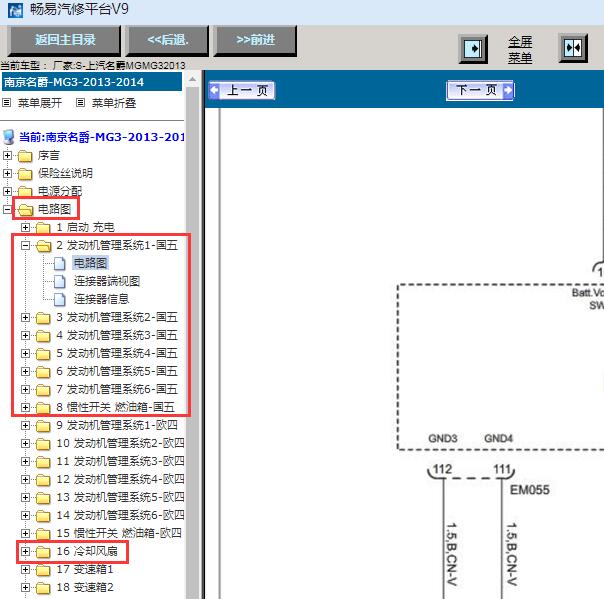Expand 1 启动 充电 folder
Viewport: 604px width, 599px height.
tap(25, 227)
